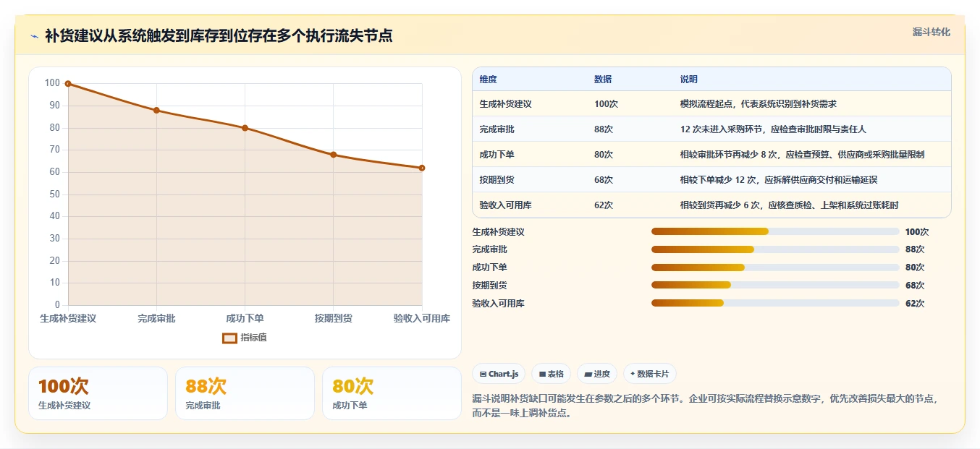Viewport: 980px width, 449px height.
Task: Click the 62次 table value
Action: pyautogui.click(x=604, y=205)
